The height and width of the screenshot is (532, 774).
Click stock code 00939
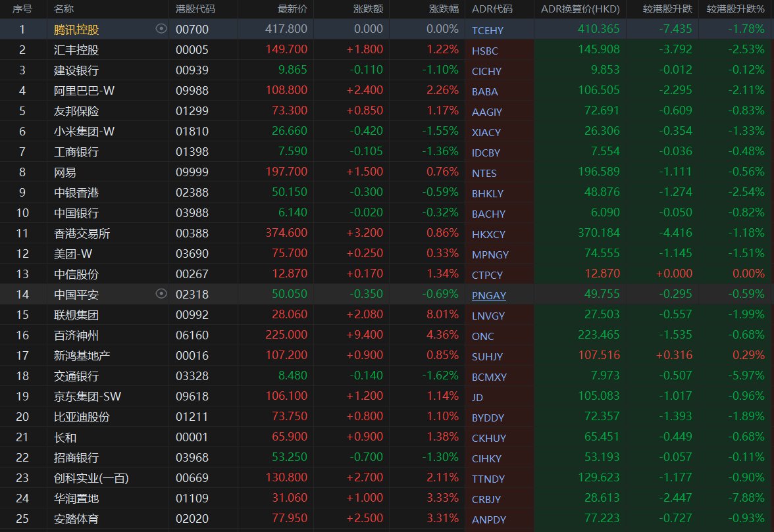192,70
